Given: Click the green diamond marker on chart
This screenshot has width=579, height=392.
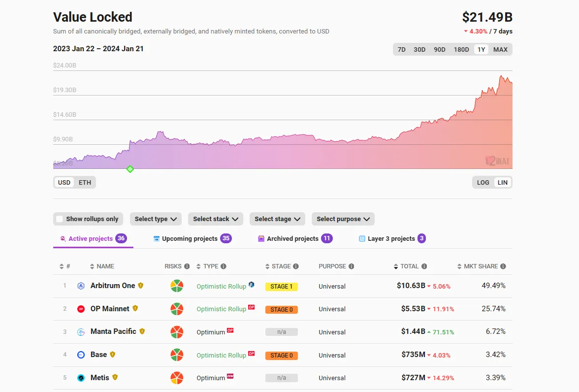Looking at the screenshot, I should [x=130, y=169].
